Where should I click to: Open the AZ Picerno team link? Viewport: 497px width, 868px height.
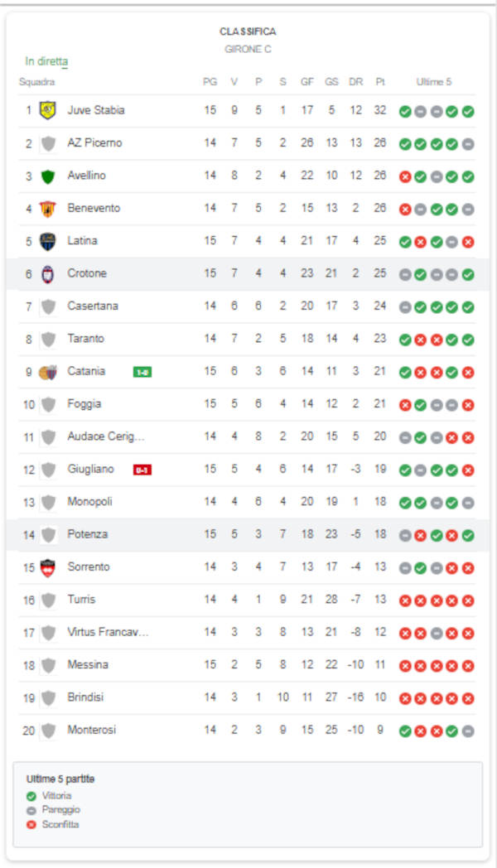click(x=94, y=143)
